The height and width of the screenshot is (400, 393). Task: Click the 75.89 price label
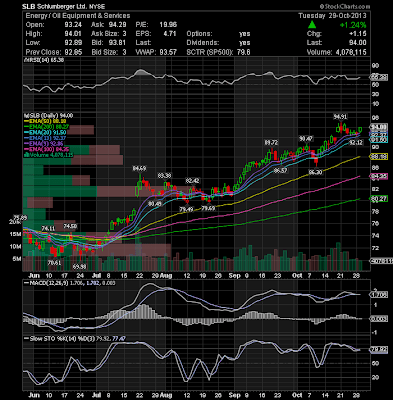point(20,217)
